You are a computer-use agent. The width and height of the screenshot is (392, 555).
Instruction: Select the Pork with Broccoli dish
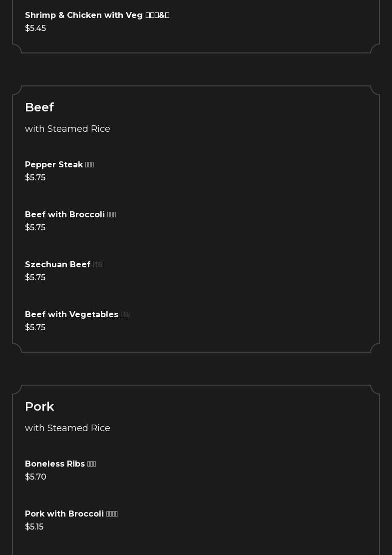(x=64, y=514)
